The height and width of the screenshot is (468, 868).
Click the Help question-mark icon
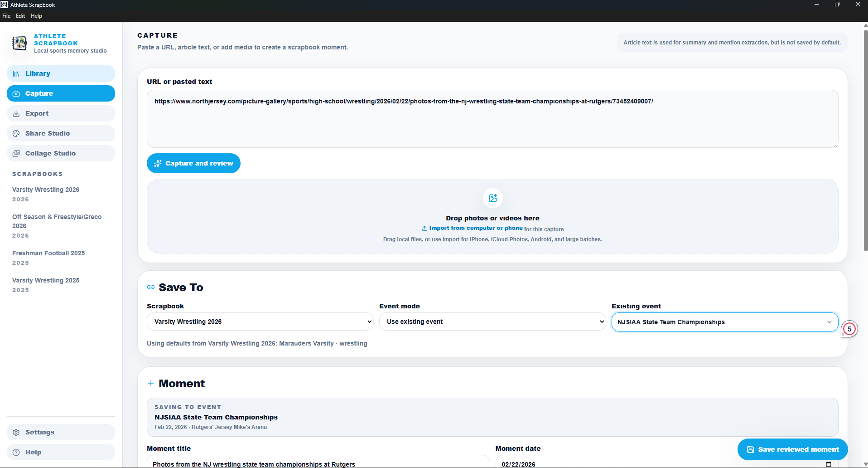[x=16, y=452]
